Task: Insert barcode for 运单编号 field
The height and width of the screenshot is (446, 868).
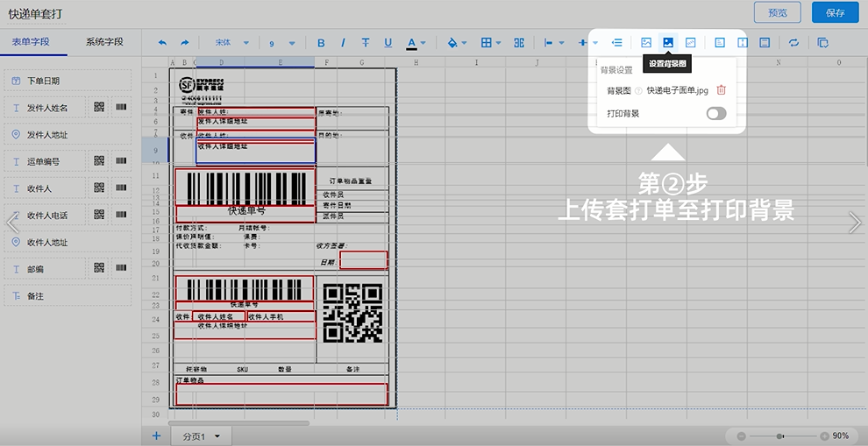Action: 120,161
